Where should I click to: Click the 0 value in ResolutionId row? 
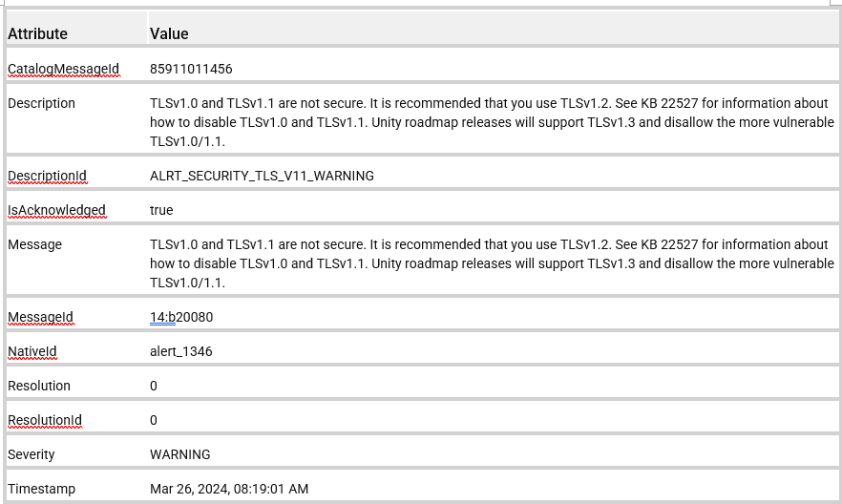(154, 420)
